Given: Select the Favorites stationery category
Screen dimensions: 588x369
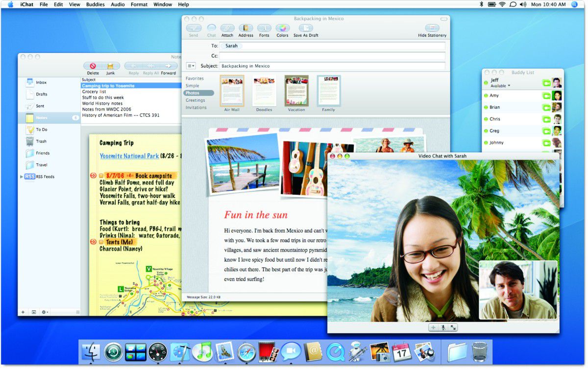Looking at the screenshot, I should click(195, 78).
